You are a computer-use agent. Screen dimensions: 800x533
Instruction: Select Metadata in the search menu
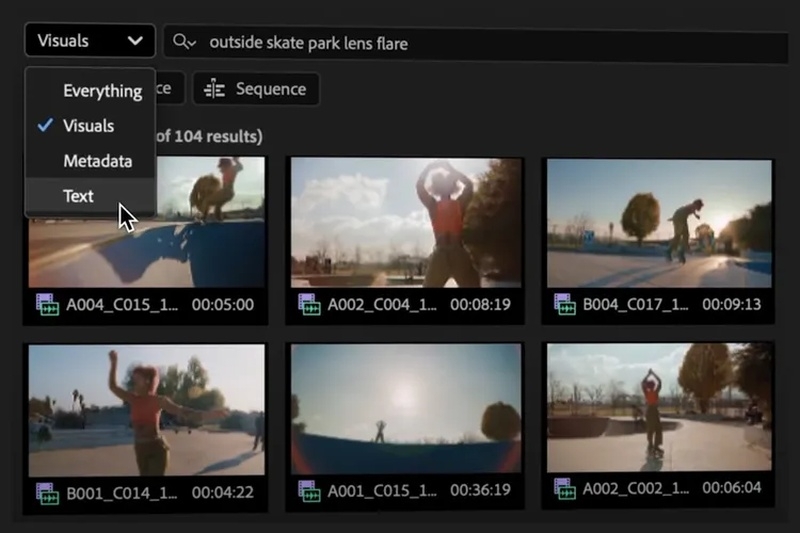(97, 161)
